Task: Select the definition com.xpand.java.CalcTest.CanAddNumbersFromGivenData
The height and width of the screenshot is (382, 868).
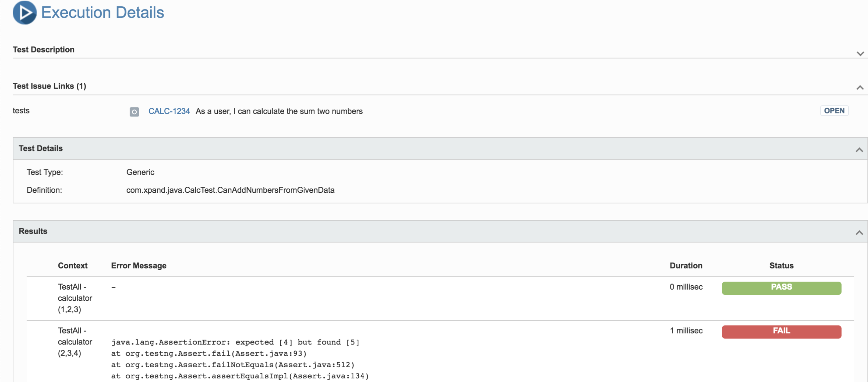Action: (230, 190)
